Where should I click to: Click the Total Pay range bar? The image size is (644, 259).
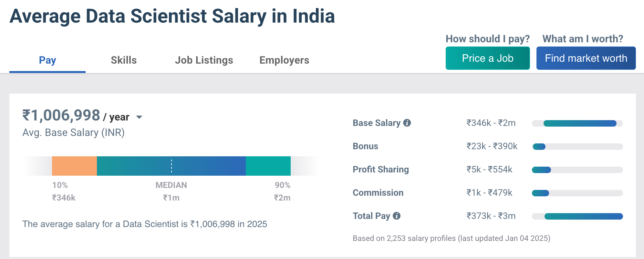coord(577,216)
